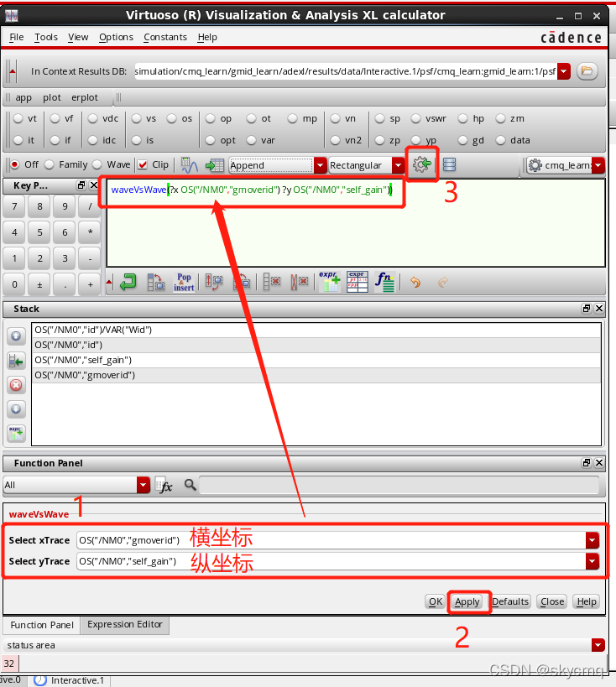Click the OK button

coord(436,601)
